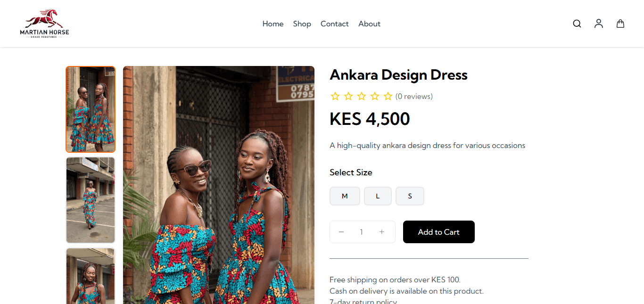Open the user account icon
Viewport: 644px width, 304px height.
pos(599,24)
